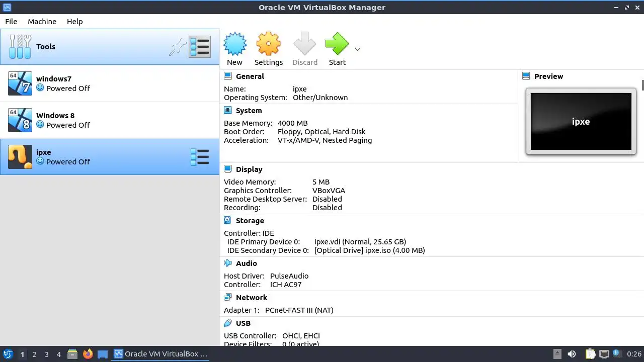Click the ipxe preview thumbnail

pos(581,121)
